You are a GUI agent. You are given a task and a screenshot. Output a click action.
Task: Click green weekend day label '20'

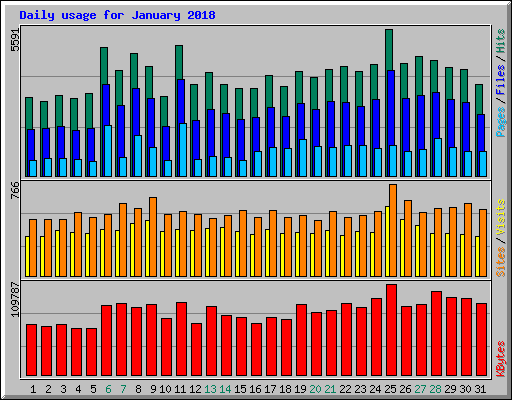click(x=315, y=389)
